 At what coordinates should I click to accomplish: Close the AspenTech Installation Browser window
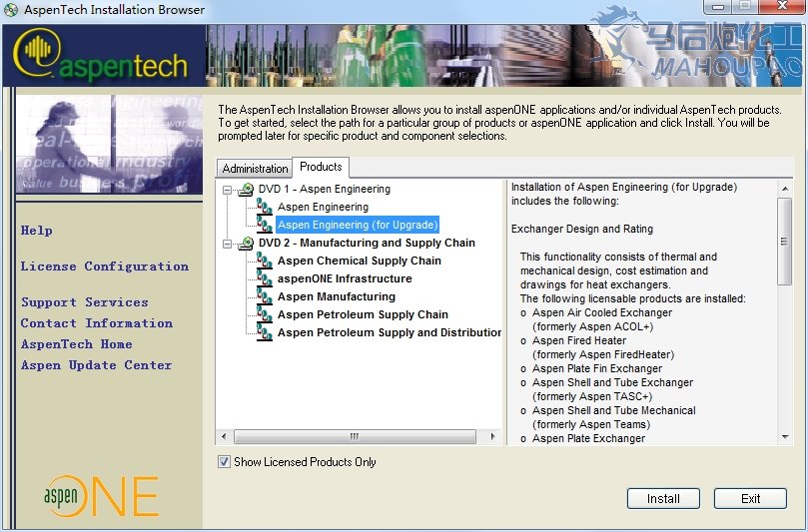point(782,7)
